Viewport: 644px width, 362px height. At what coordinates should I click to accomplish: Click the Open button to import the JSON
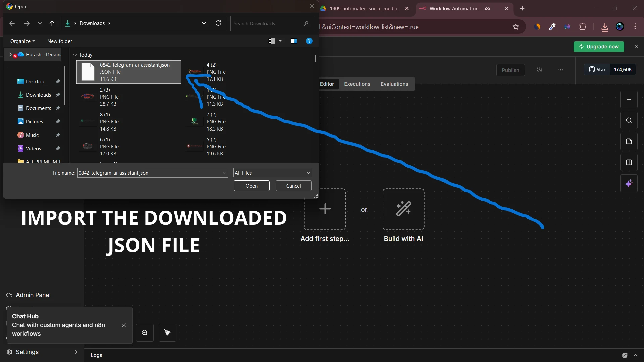click(x=251, y=186)
